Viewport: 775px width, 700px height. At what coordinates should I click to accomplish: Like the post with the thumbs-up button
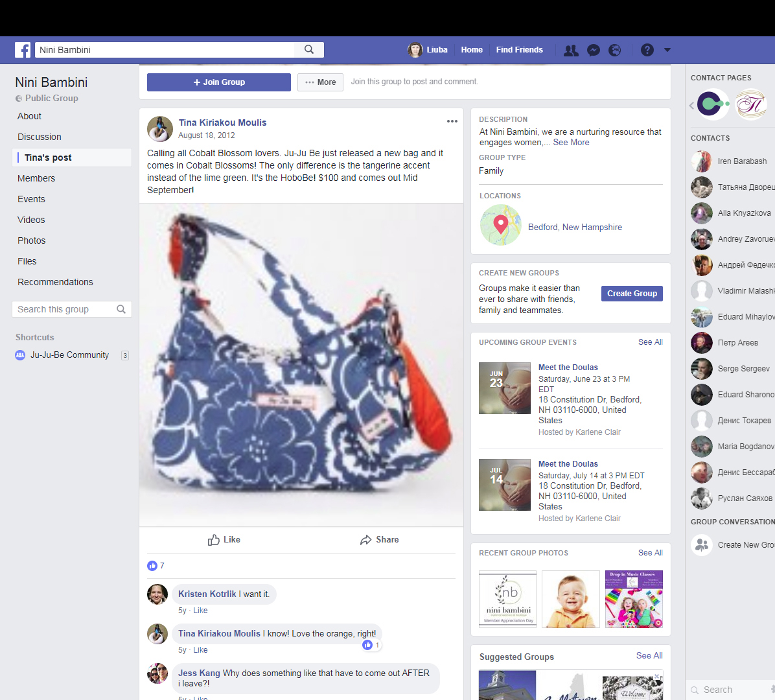tap(224, 540)
